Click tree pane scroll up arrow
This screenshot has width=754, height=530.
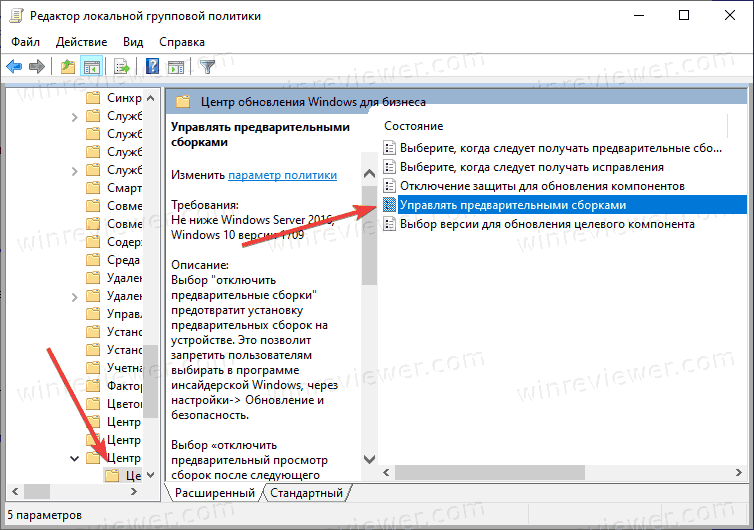151,98
